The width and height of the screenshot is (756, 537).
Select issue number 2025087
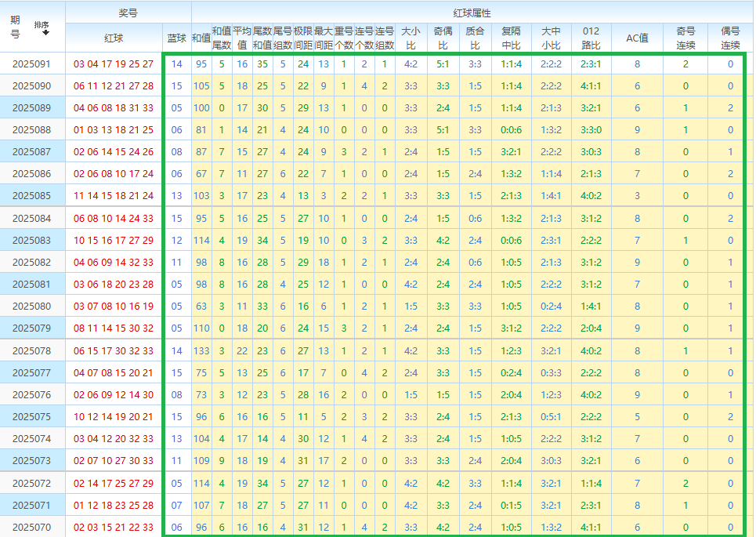click(x=31, y=152)
